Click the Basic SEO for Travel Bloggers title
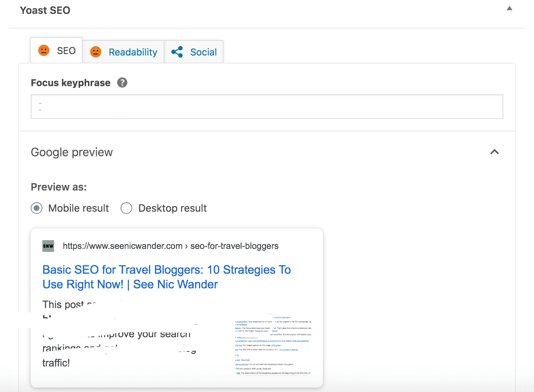 167,277
